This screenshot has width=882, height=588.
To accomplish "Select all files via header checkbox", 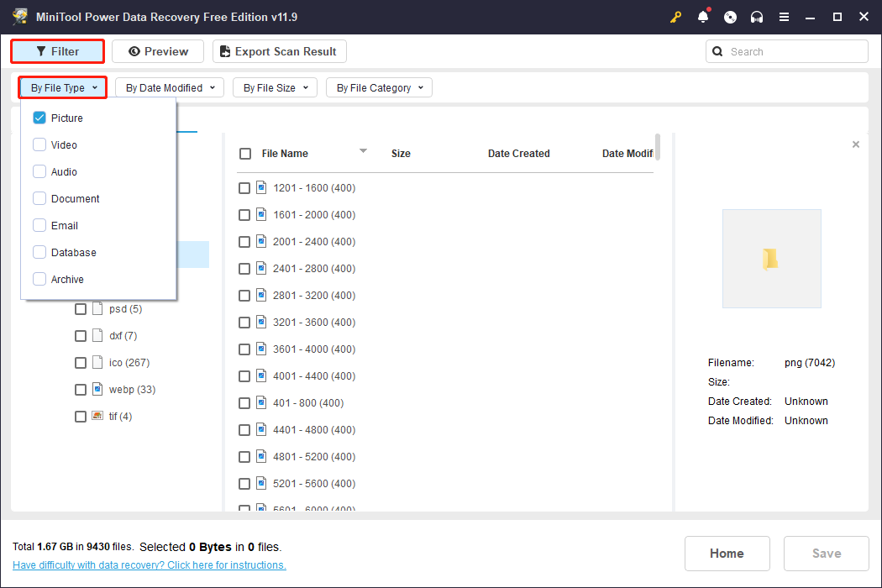I will pos(245,154).
